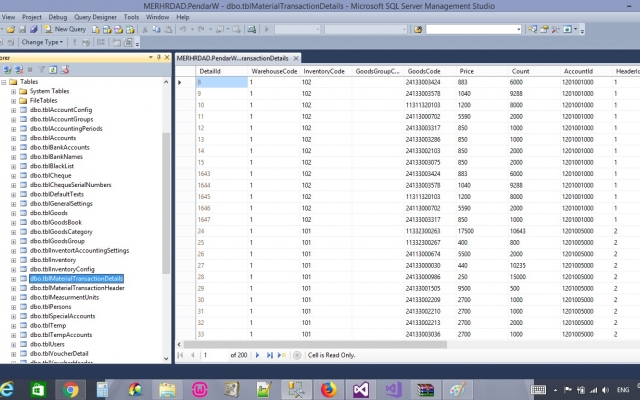Select dbo.tblCheque in the tree
Screen dimensions: 640x400
coord(51,176)
